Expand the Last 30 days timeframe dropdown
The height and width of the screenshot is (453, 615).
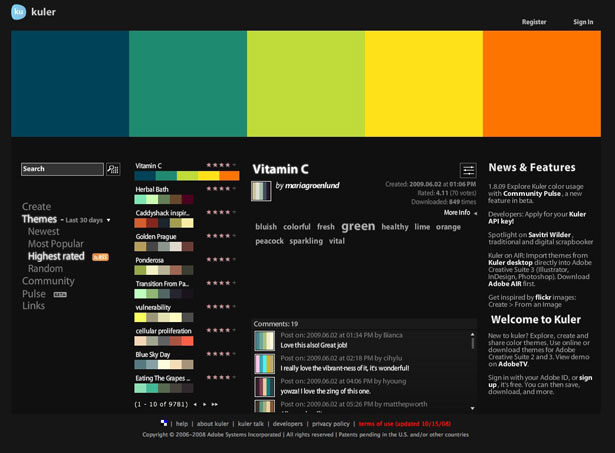click(88, 220)
